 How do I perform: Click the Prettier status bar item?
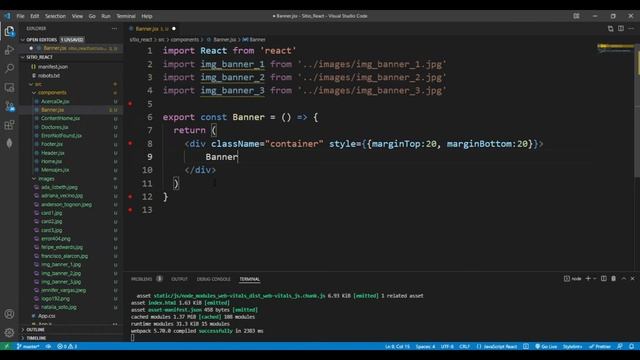click(600, 346)
